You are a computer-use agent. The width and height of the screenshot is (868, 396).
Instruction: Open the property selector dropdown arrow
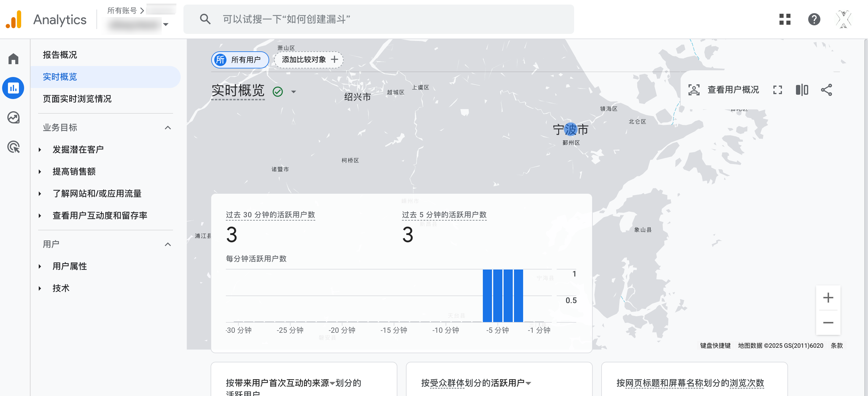click(165, 24)
